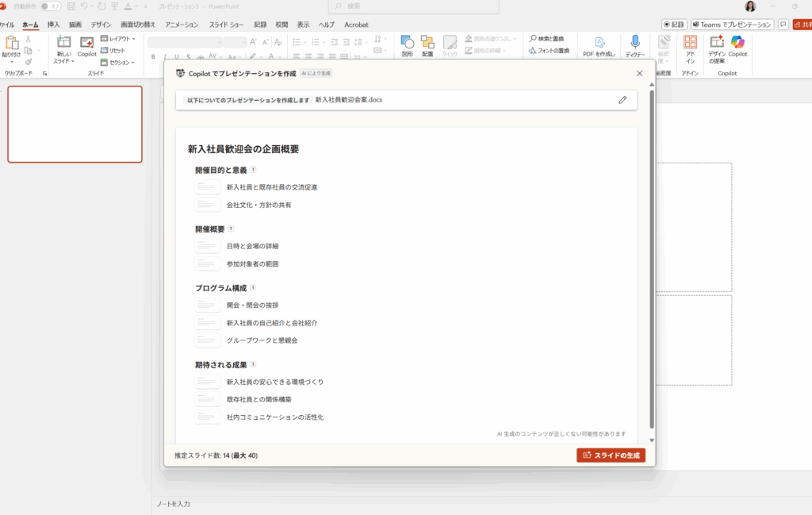Close the Copilot プレゼンテーションを作成 dialog

pyautogui.click(x=640, y=73)
